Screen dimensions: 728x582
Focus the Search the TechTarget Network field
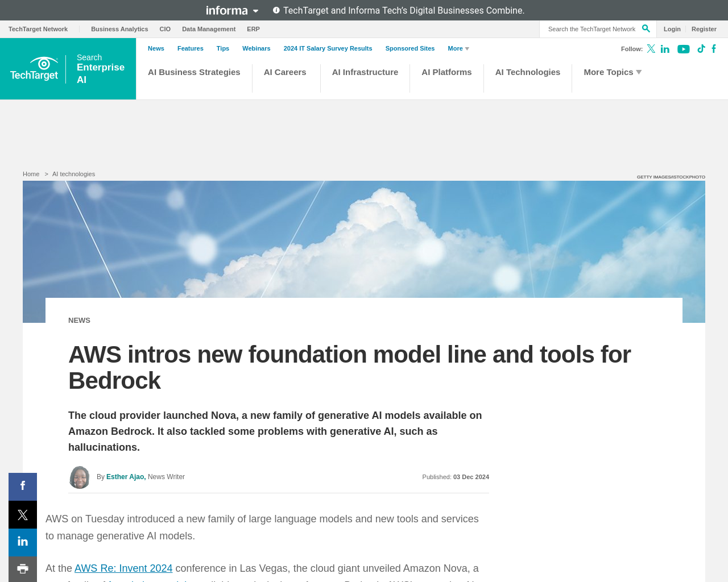click(x=591, y=29)
